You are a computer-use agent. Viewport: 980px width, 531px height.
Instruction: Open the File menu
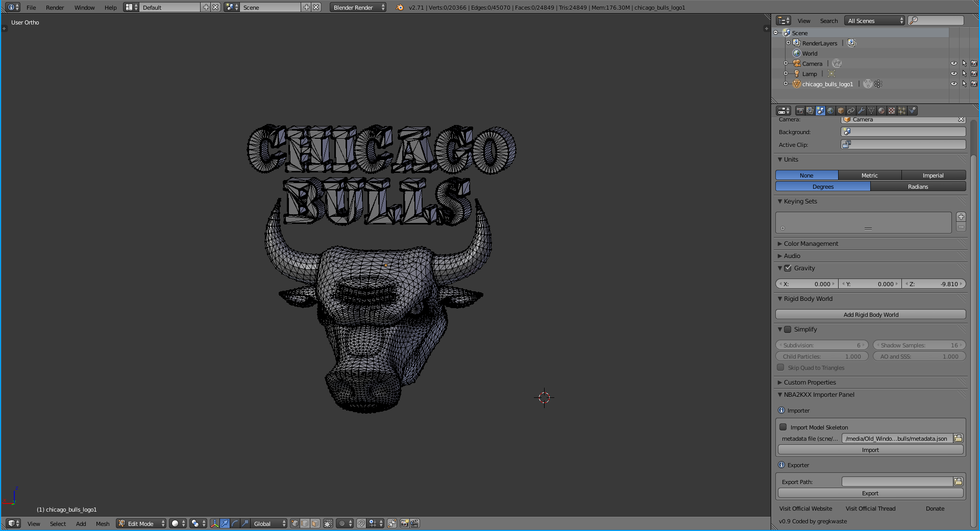pyautogui.click(x=31, y=7)
